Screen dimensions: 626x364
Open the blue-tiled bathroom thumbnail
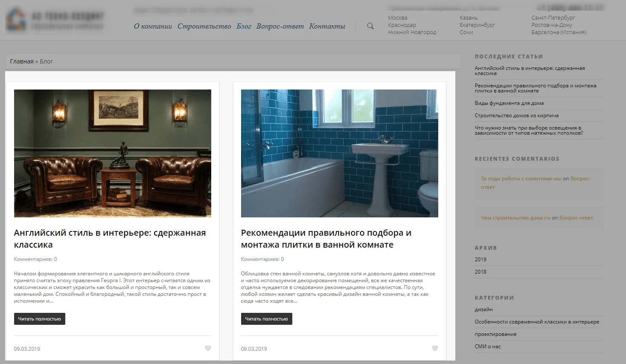339,153
